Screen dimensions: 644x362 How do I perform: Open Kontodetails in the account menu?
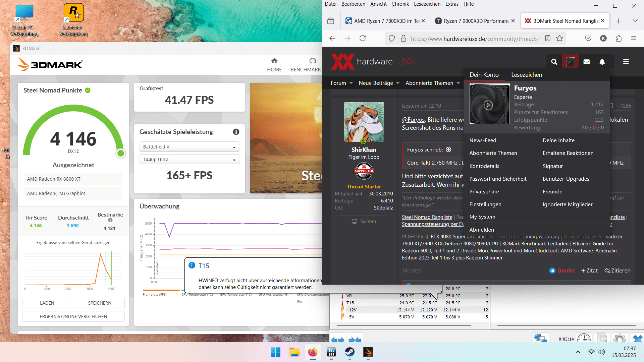[484, 166]
